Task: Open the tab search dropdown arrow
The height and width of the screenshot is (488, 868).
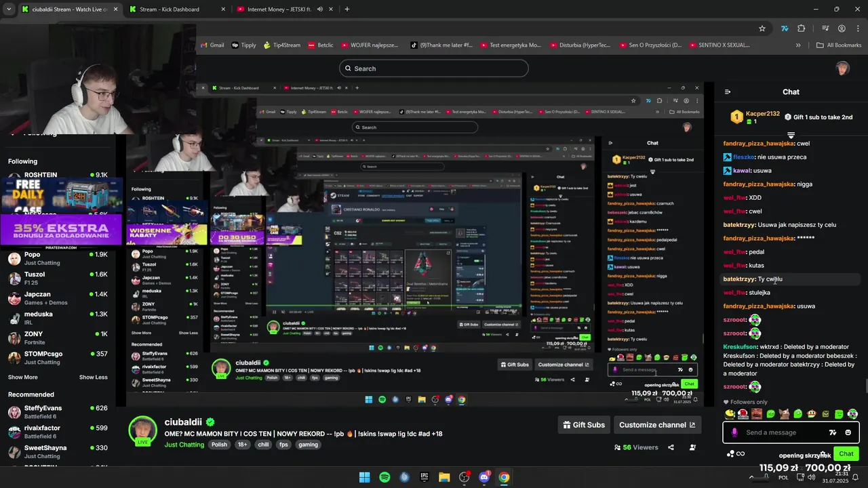Action: tap(9, 9)
